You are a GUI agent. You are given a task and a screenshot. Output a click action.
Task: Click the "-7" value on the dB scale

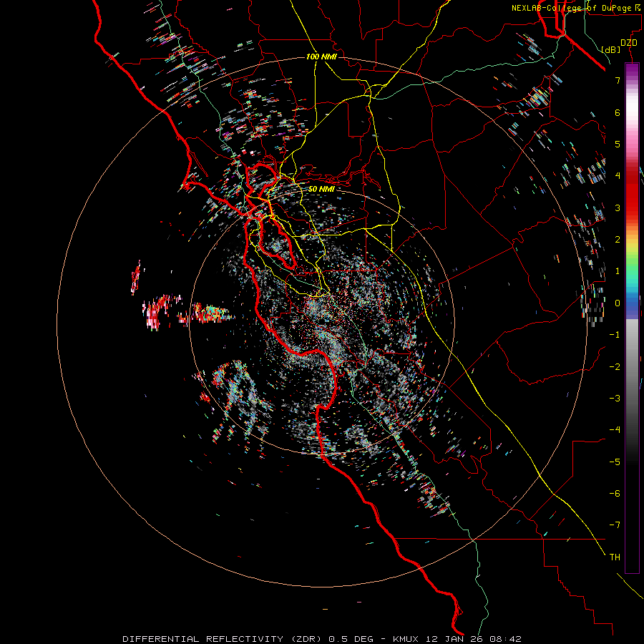pyautogui.click(x=615, y=525)
